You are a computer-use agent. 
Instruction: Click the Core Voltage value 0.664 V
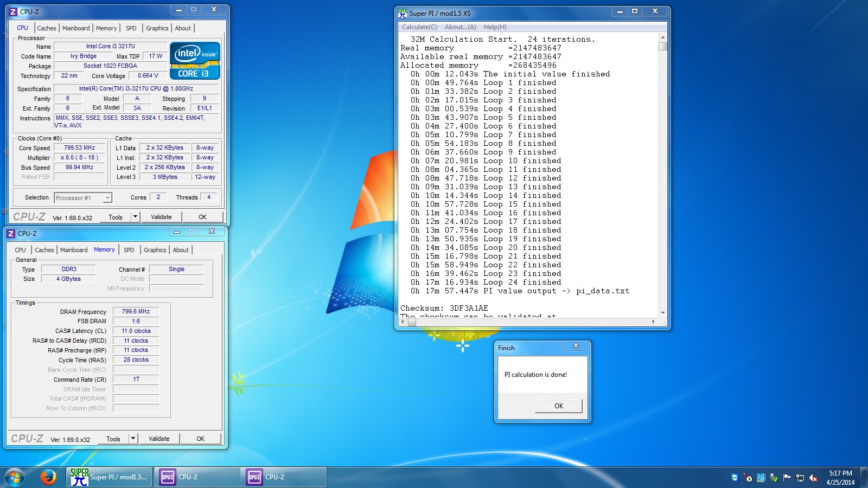click(148, 75)
